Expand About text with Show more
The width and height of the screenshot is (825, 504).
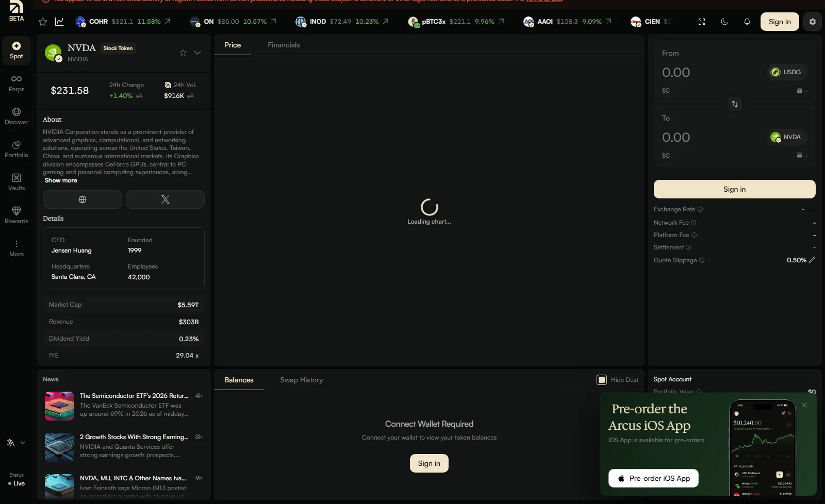click(x=61, y=180)
